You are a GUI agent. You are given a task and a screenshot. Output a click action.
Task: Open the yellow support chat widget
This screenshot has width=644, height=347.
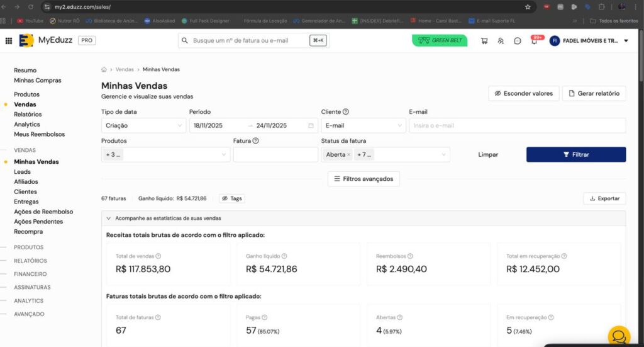click(x=618, y=336)
